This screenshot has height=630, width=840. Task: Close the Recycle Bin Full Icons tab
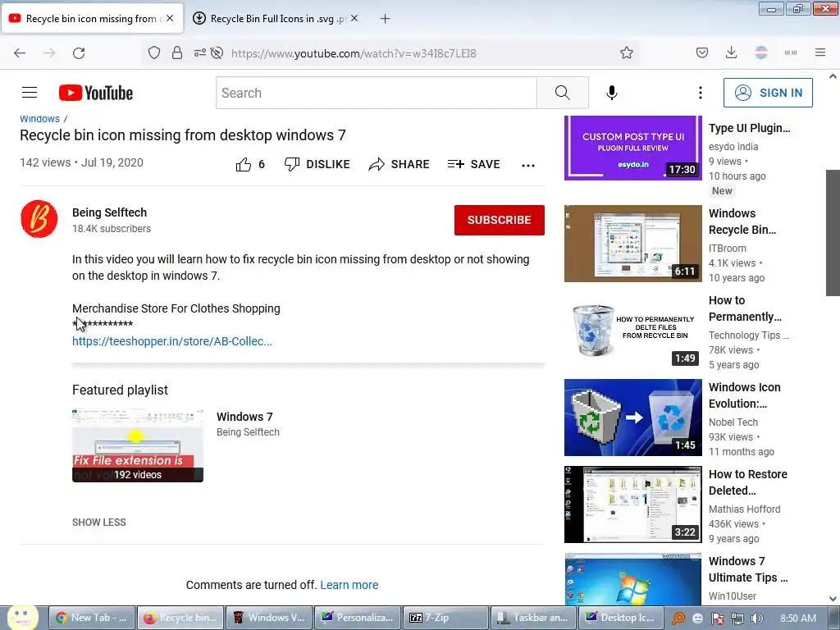354,18
